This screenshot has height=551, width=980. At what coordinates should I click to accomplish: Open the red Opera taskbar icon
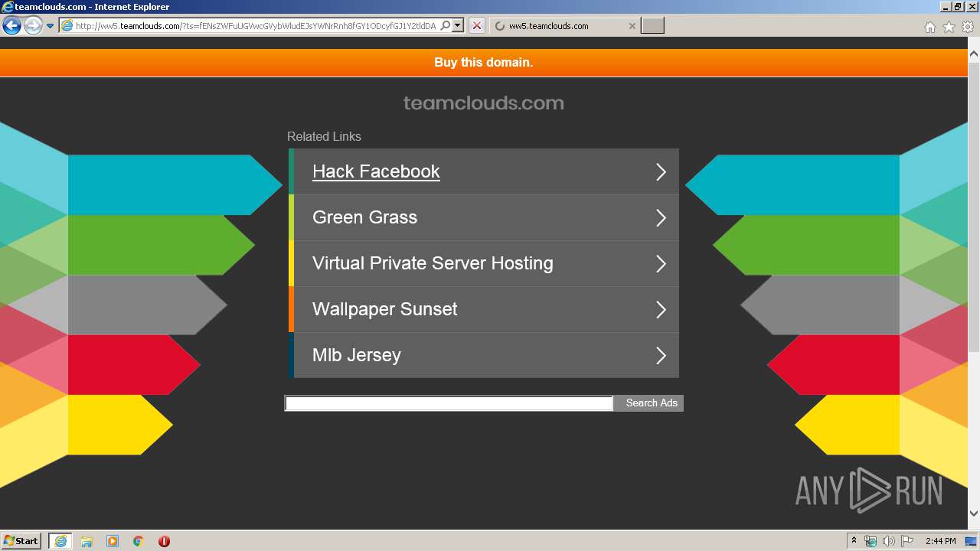(164, 541)
